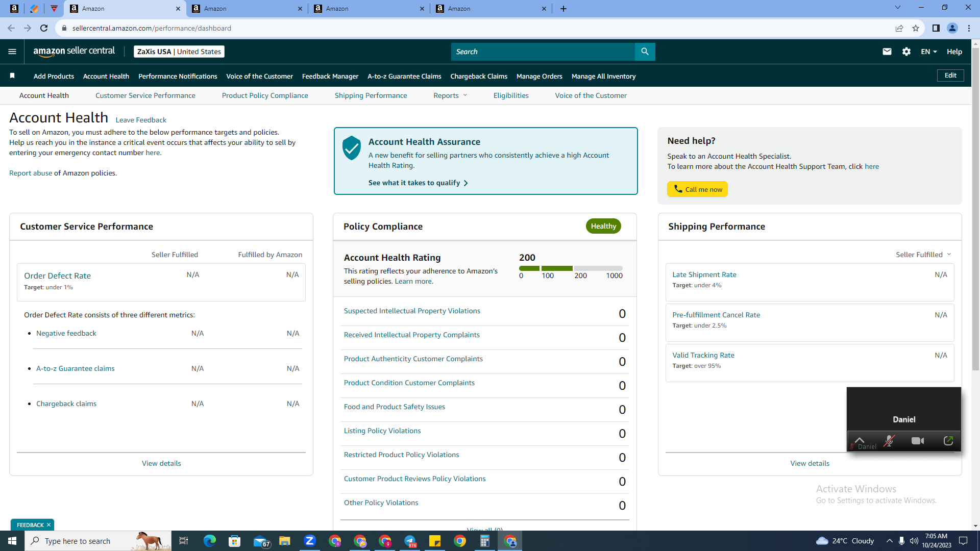
Task: Click the Account Health Rating progress bar
Action: [x=571, y=268]
